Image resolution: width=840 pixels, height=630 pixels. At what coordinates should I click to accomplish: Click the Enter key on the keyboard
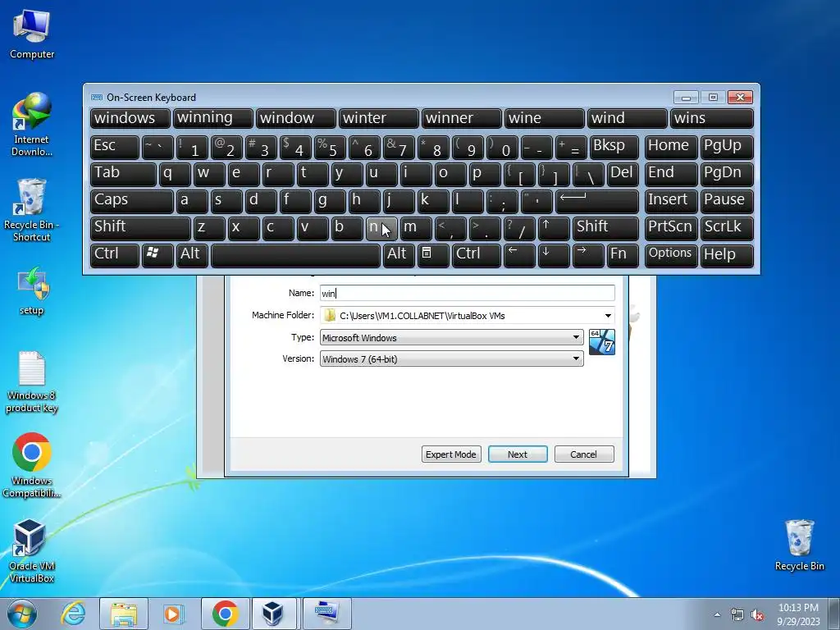point(597,202)
